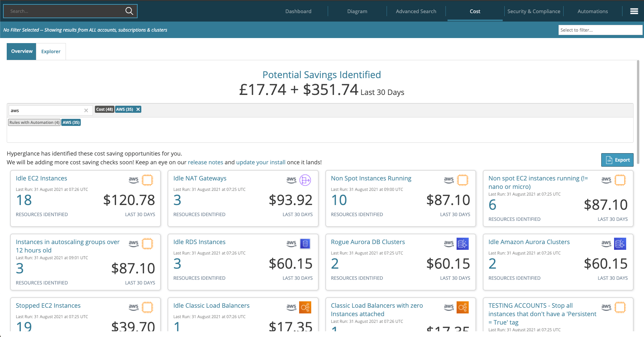The image size is (644, 337).
Task: Open the 'Select to filter...' dropdown
Action: (600, 30)
